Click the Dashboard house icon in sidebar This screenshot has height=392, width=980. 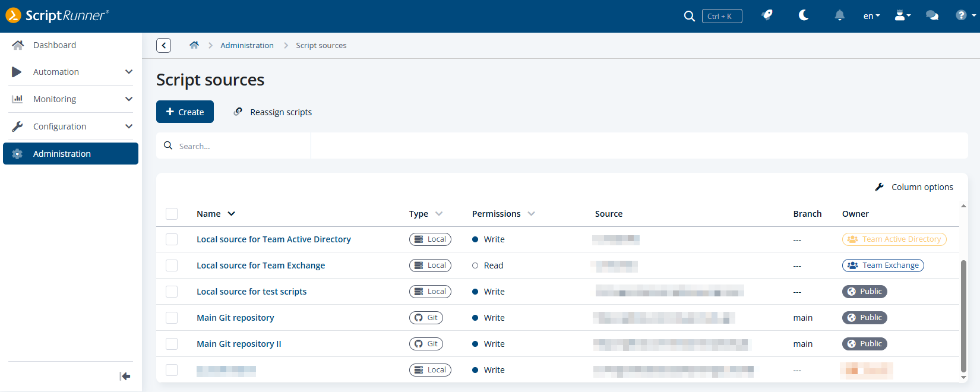pyautogui.click(x=18, y=45)
